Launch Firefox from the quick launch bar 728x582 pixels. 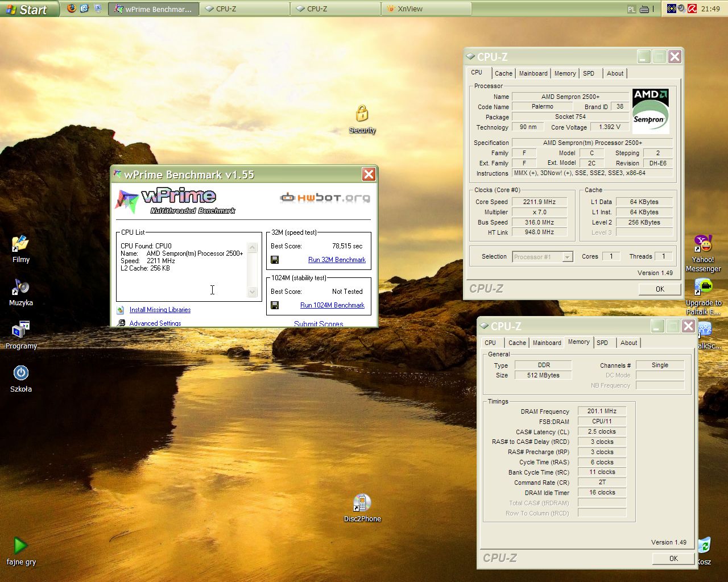[71, 9]
